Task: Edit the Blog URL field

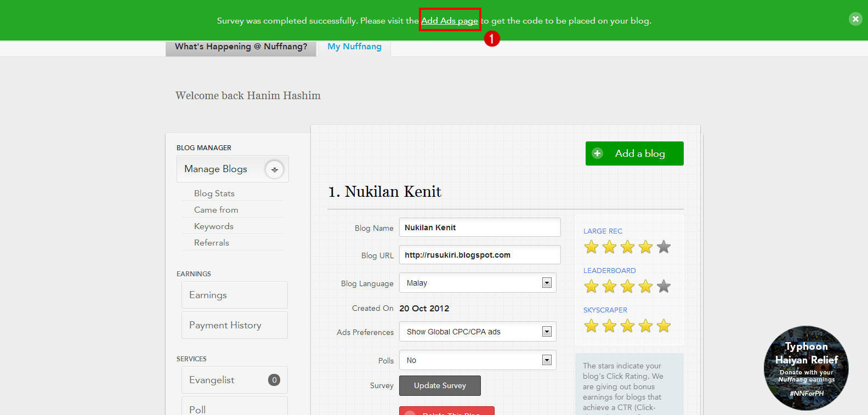Action: click(480, 255)
